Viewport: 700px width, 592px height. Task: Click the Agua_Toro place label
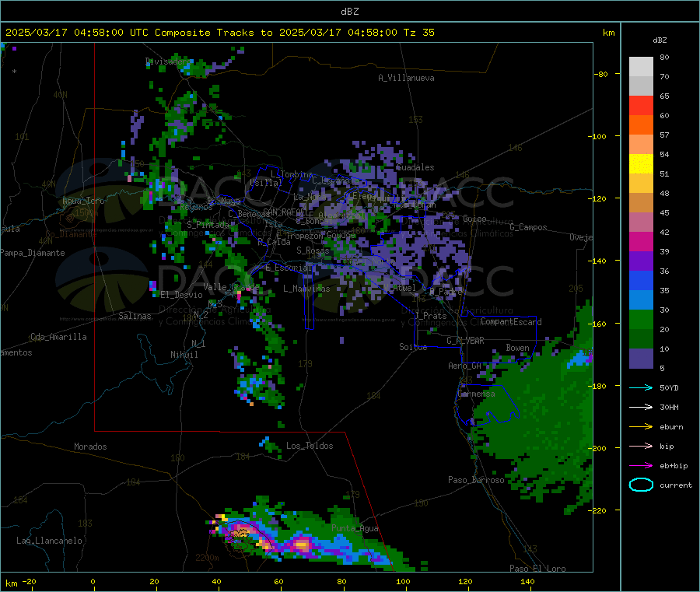pos(83,201)
